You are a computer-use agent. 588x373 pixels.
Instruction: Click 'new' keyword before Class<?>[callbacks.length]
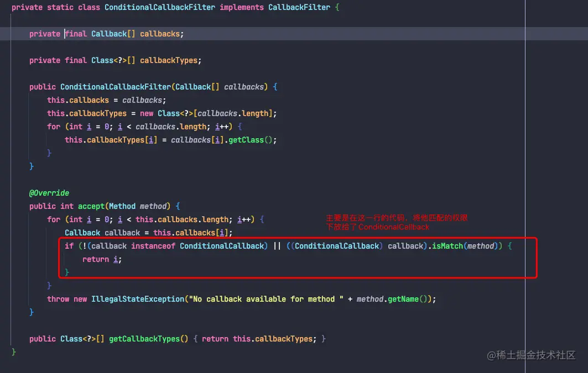click(147, 113)
